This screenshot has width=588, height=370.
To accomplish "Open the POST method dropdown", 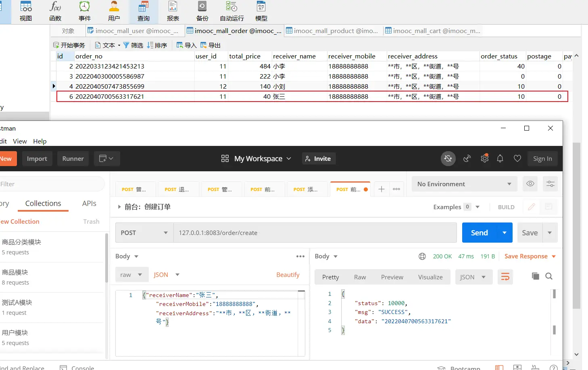I will pos(144,233).
